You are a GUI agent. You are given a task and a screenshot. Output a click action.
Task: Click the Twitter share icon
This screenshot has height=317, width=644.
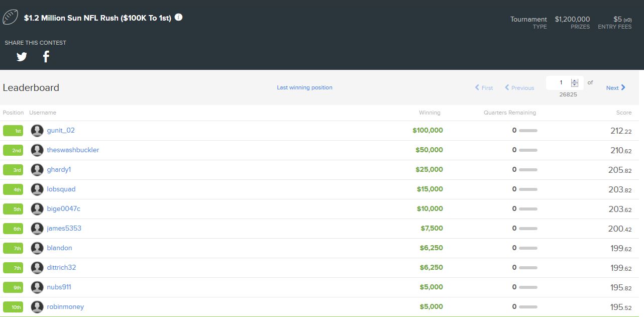(22, 57)
